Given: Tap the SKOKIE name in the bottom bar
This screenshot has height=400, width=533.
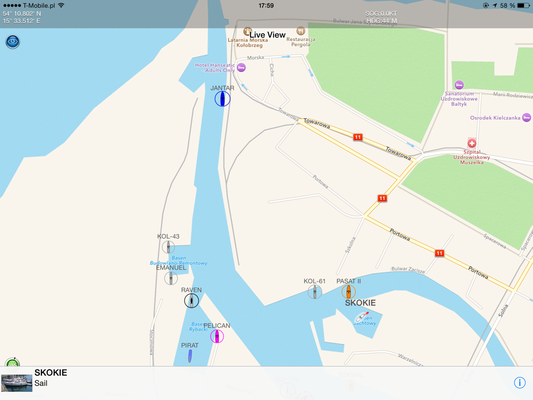Looking at the screenshot, I should tap(51, 372).
